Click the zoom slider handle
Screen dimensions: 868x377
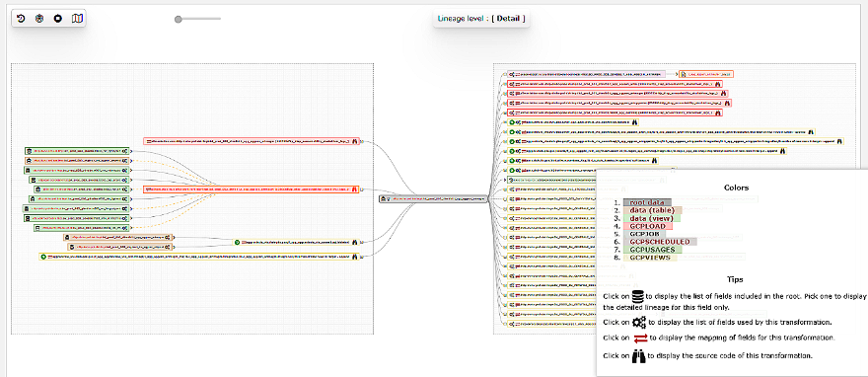point(179,20)
